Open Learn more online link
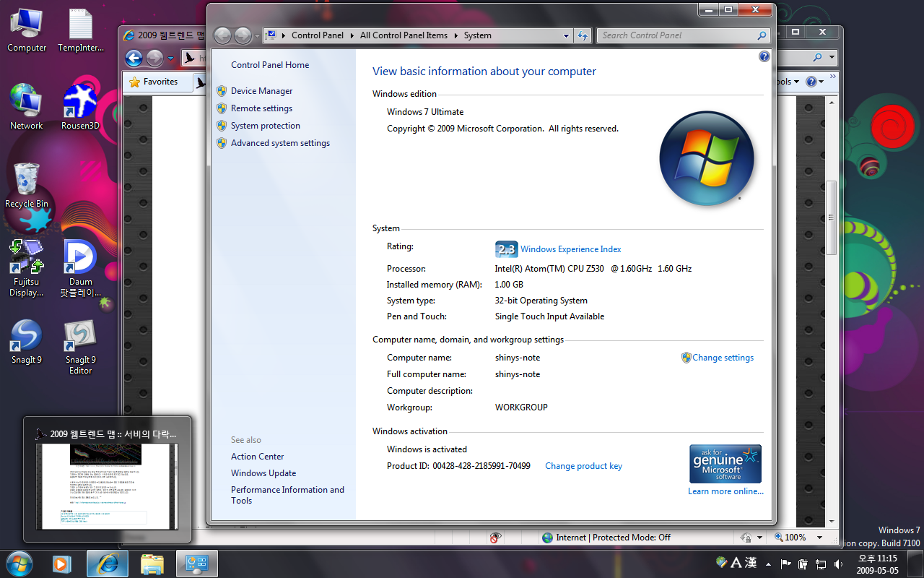The image size is (924, 578). point(725,491)
